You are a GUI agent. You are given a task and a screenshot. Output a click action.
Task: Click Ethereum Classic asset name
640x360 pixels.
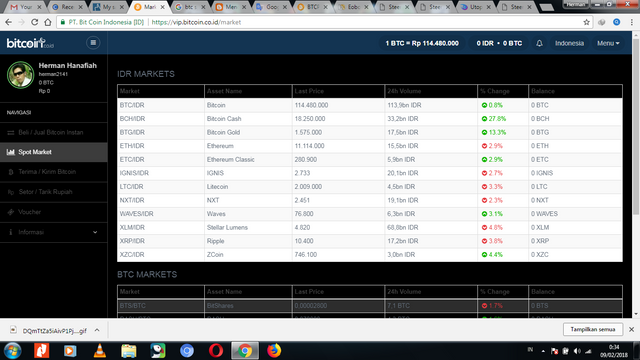[230, 159]
